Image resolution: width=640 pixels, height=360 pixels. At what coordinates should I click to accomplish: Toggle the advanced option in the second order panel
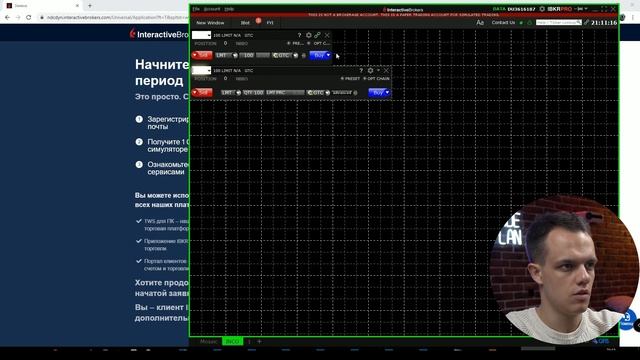tap(342, 93)
